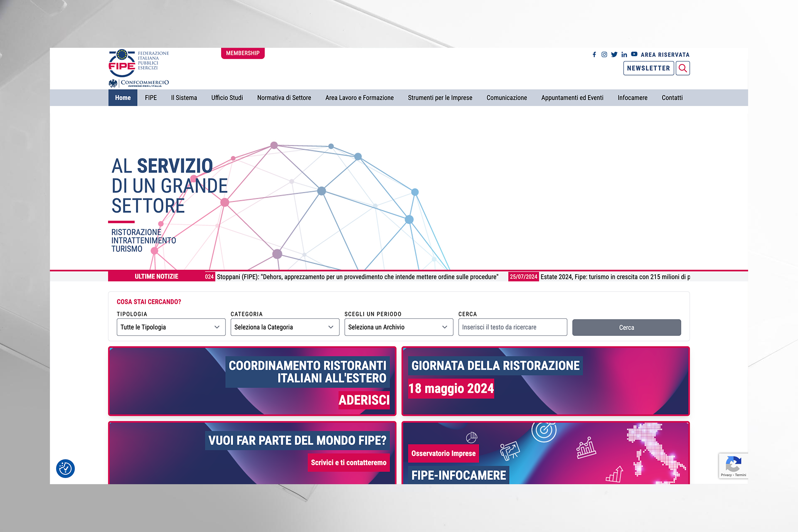Image resolution: width=798 pixels, height=532 pixels.
Task: Expand the Seleziona la Categoria dropdown
Action: (285, 327)
